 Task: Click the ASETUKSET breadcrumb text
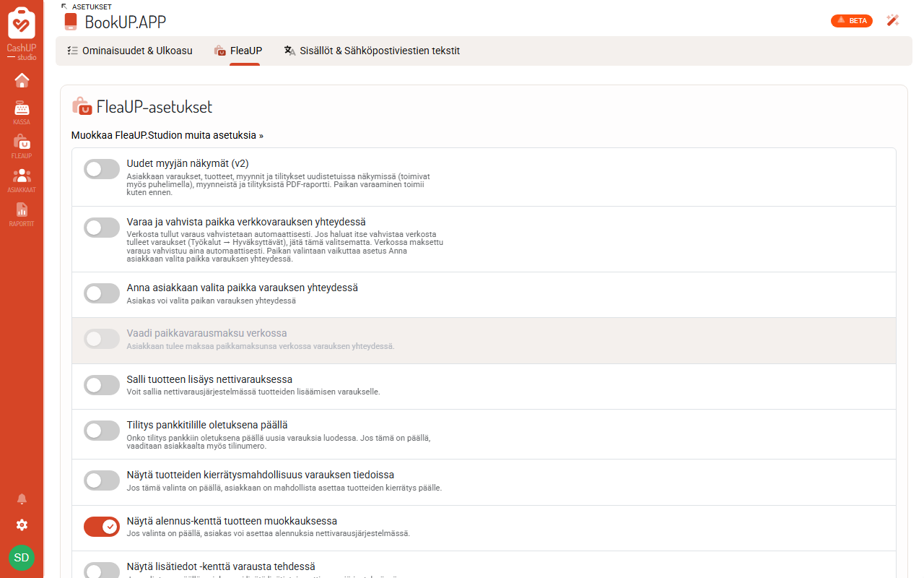(x=92, y=7)
